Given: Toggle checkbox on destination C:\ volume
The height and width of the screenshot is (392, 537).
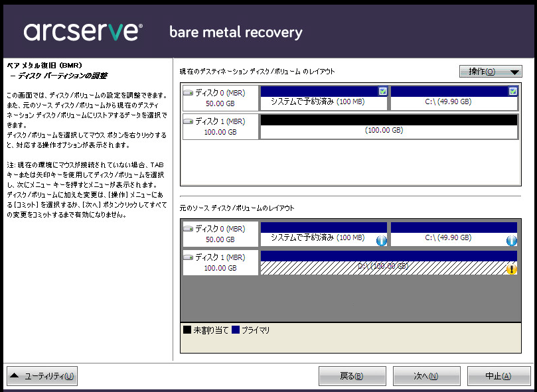Looking at the screenshot, I should (512, 91).
